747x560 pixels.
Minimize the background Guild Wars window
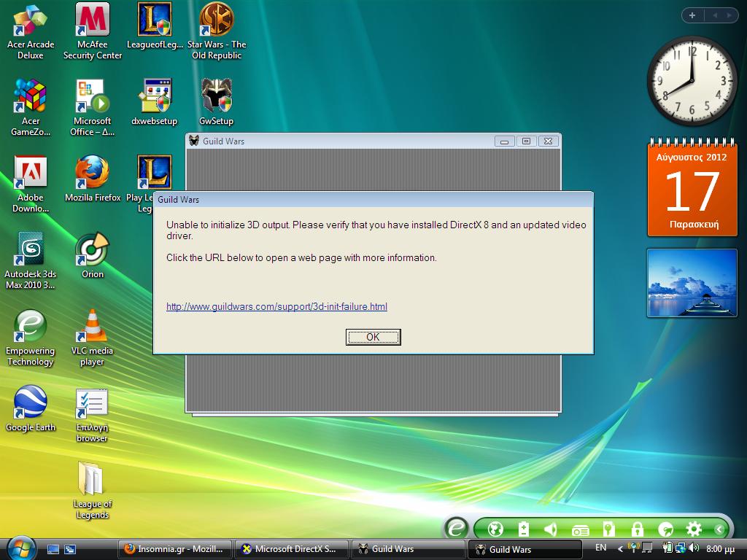(504, 141)
